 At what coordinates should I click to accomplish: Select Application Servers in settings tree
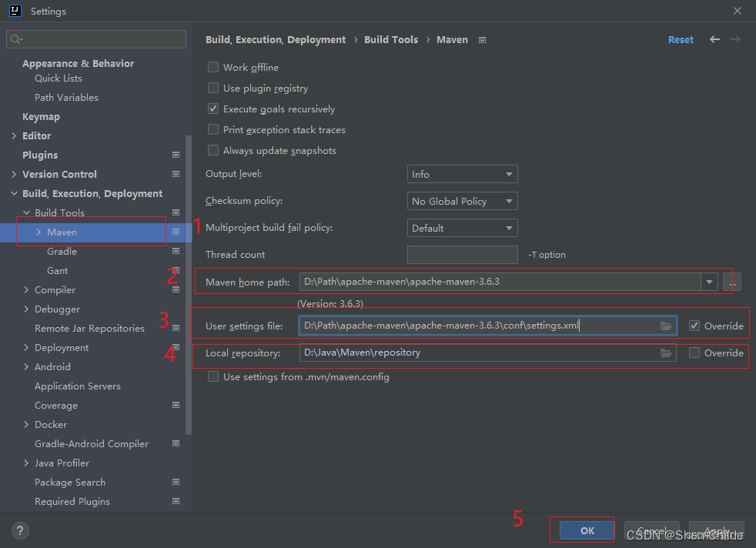(78, 386)
